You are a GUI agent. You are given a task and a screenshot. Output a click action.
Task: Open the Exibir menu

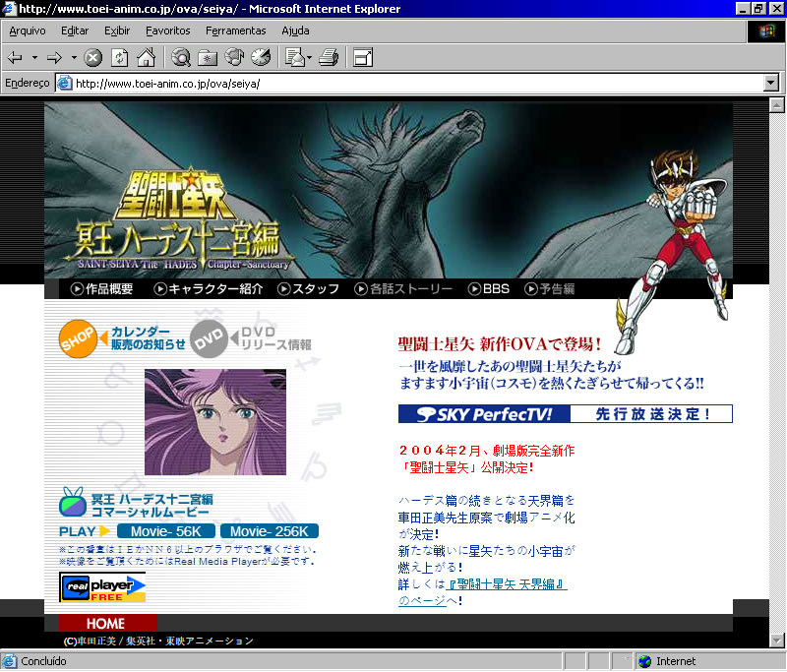click(x=117, y=31)
